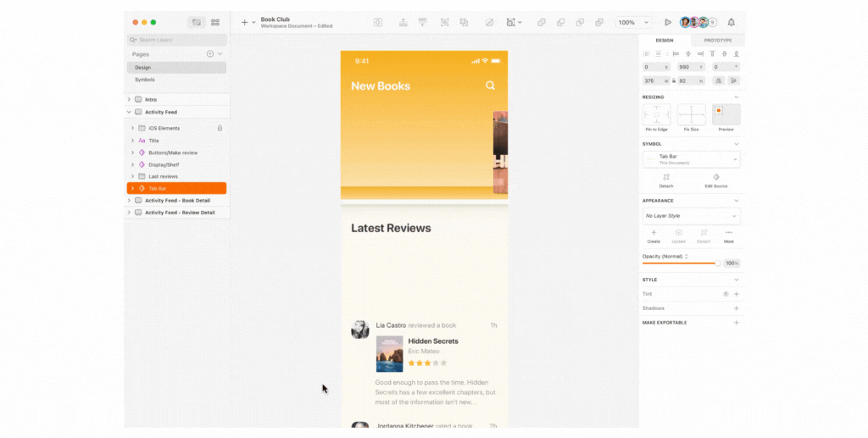Screen dimensions: 868x438
Task: Click the Create Symbol toolbar icon
Action: pos(378,23)
